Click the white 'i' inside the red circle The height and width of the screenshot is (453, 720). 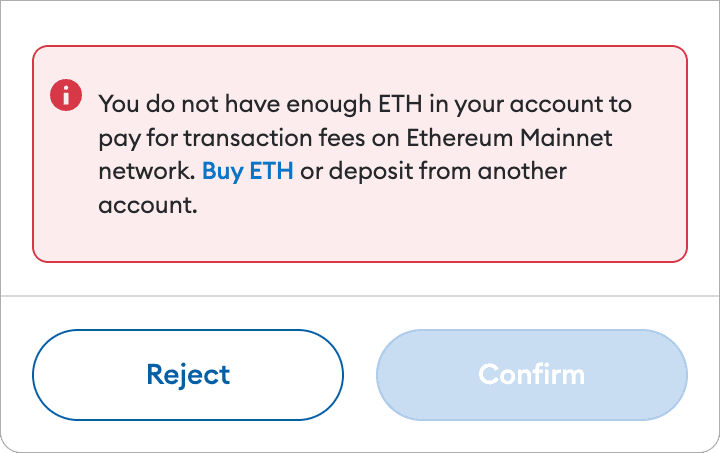click(66, 95)
